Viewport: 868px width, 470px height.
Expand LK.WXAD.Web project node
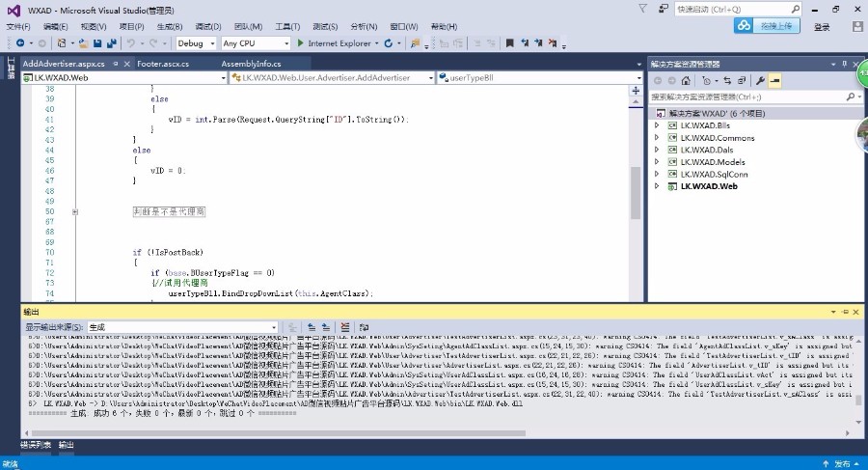[657, 186]
